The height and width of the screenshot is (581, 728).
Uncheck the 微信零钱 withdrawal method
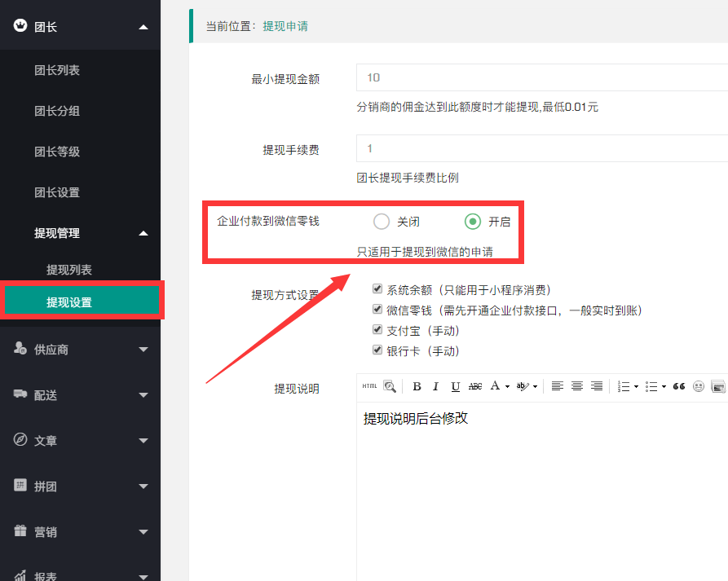377,309
